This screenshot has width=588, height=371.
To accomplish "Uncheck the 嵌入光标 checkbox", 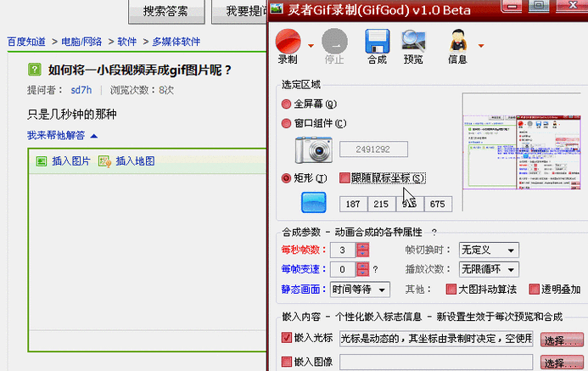I will pyautogui.click(x=287, y=338).
